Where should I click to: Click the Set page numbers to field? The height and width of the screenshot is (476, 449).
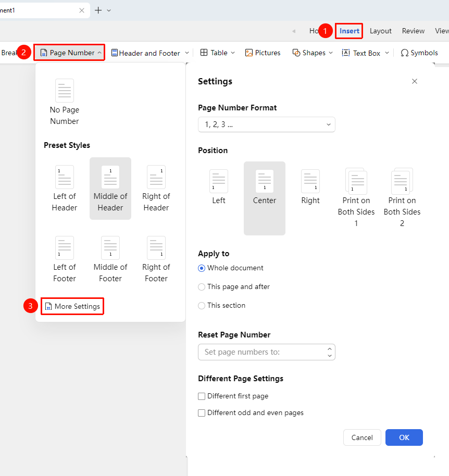tap(267, 352)
